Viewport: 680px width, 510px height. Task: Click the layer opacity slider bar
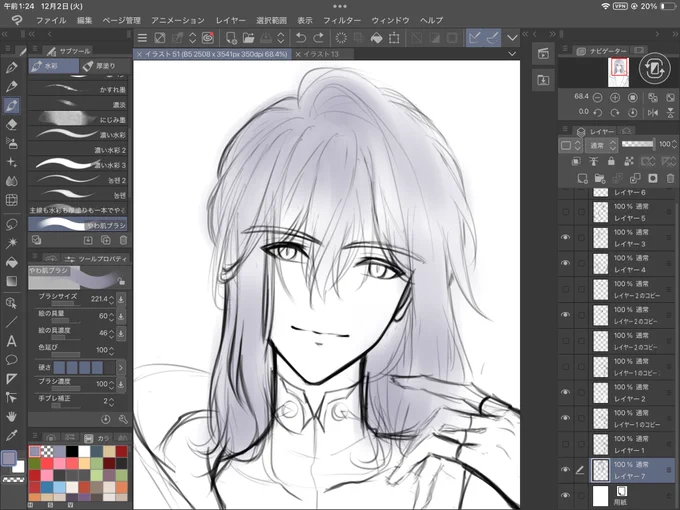coord(638,144)
